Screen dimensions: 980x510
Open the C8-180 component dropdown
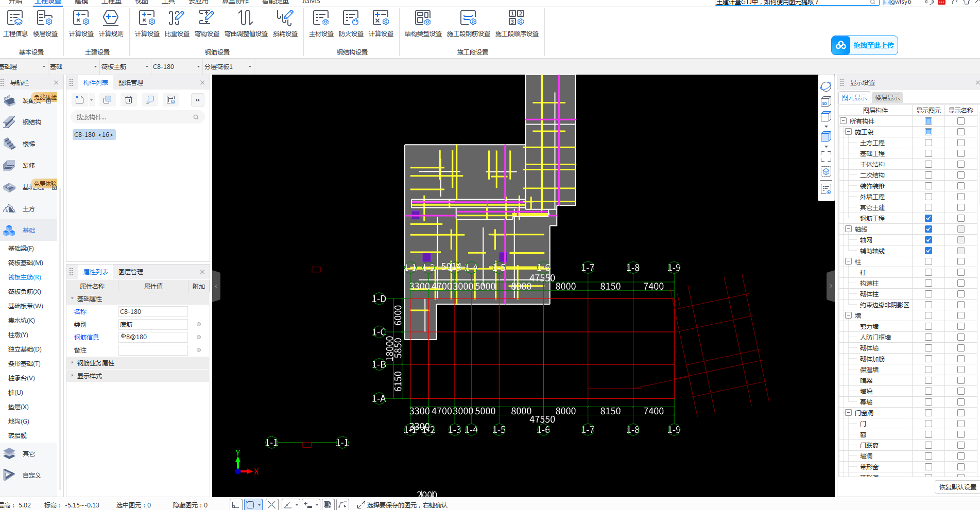point(176,66)
